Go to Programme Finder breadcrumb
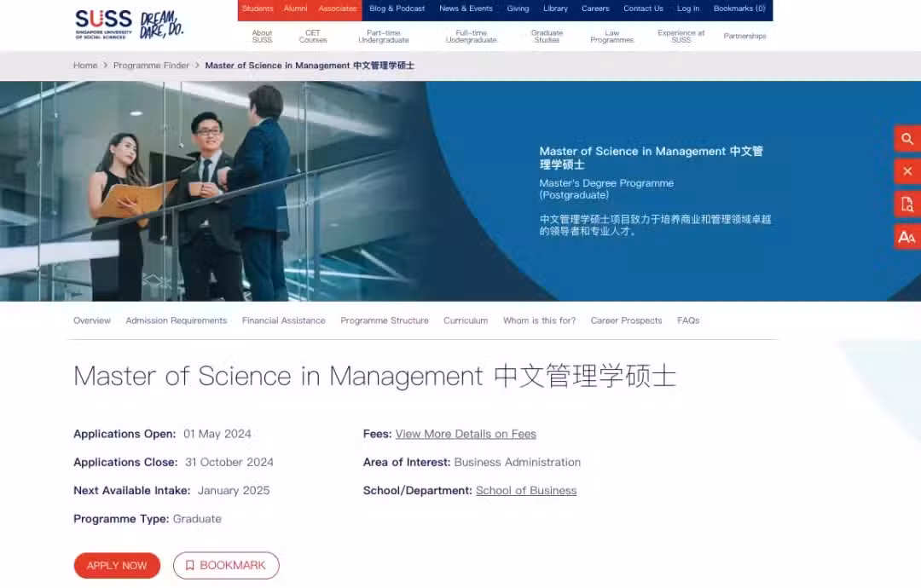Image resolution: width=921 pixels, height=588 pixels. point(151,66)
